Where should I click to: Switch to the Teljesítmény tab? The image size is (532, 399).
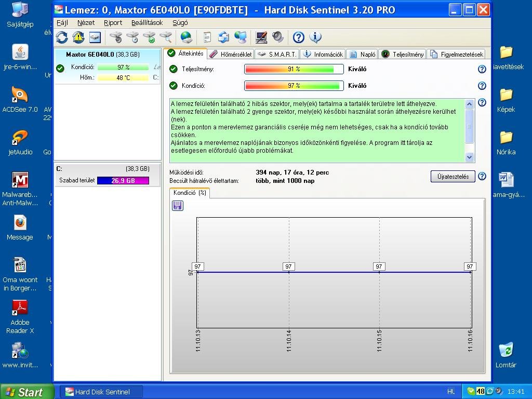[x=403, y=54]
